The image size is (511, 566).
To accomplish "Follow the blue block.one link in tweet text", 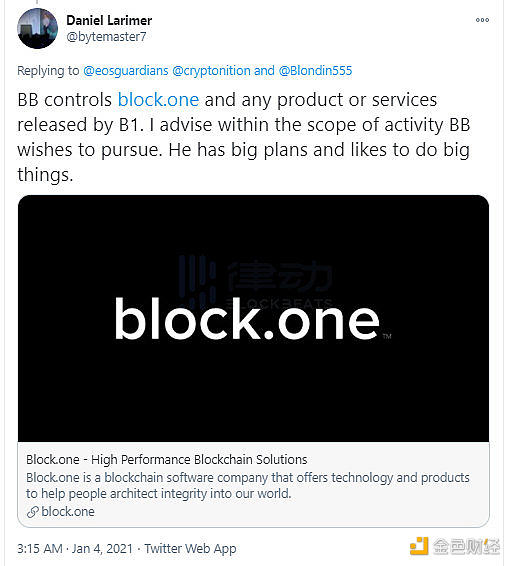I will tap(158, 100).
